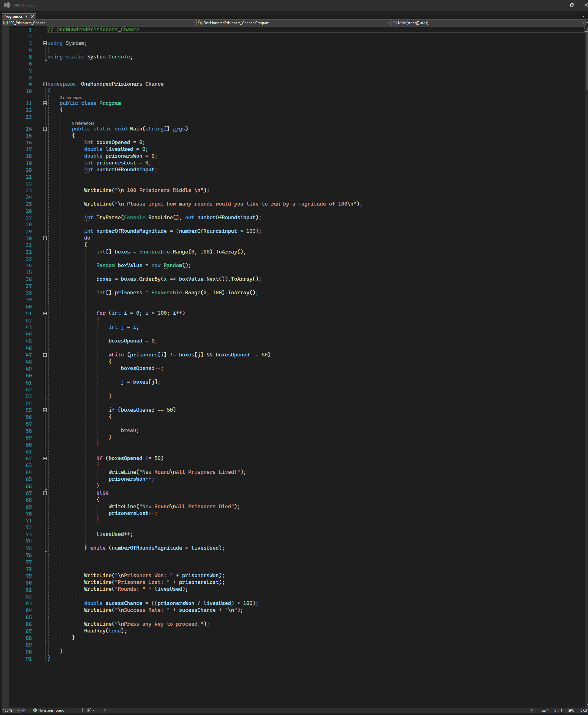Collapse the Main method outlining toggle
This screenshot has height=715, width=588.
(x=45, y=129)
